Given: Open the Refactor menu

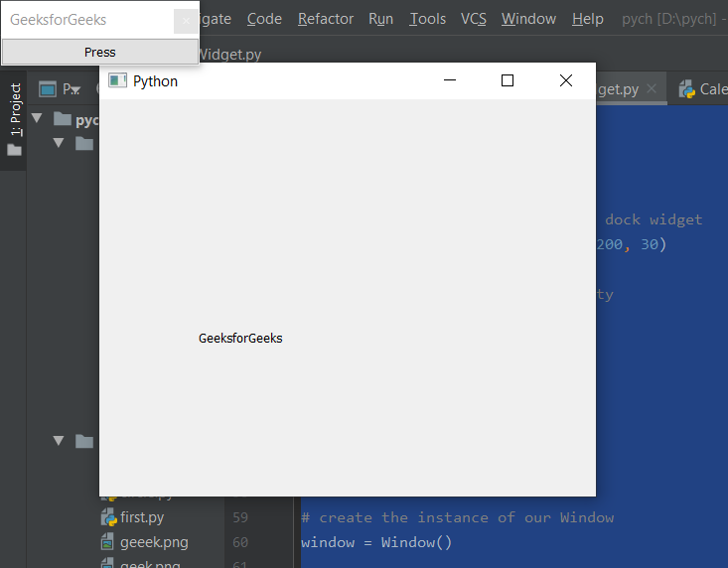Looking at the screenshot, I should [326, 19].
